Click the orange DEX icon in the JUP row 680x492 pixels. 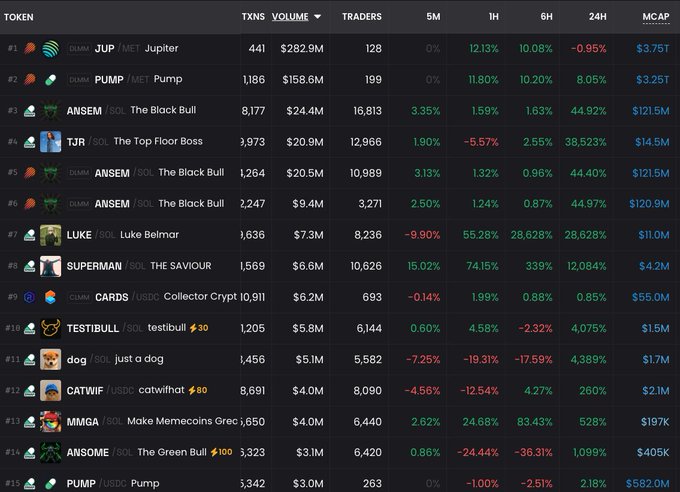(29, 48)
